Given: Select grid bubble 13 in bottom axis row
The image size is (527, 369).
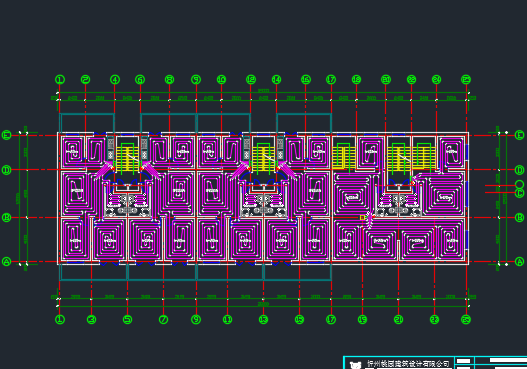Looking at the screenshot, I should [264, 319].
